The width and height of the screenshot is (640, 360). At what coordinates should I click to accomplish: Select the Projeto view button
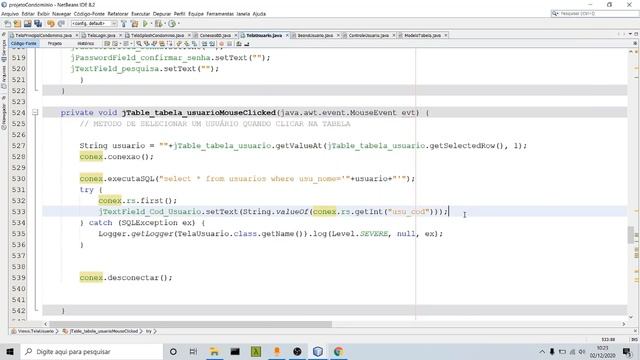coord(55,44)
